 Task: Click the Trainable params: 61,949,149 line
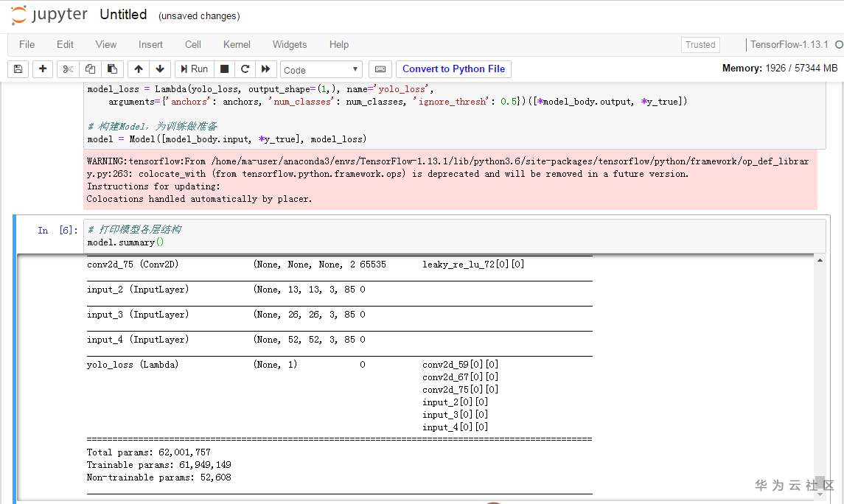(x=158, y=465)
